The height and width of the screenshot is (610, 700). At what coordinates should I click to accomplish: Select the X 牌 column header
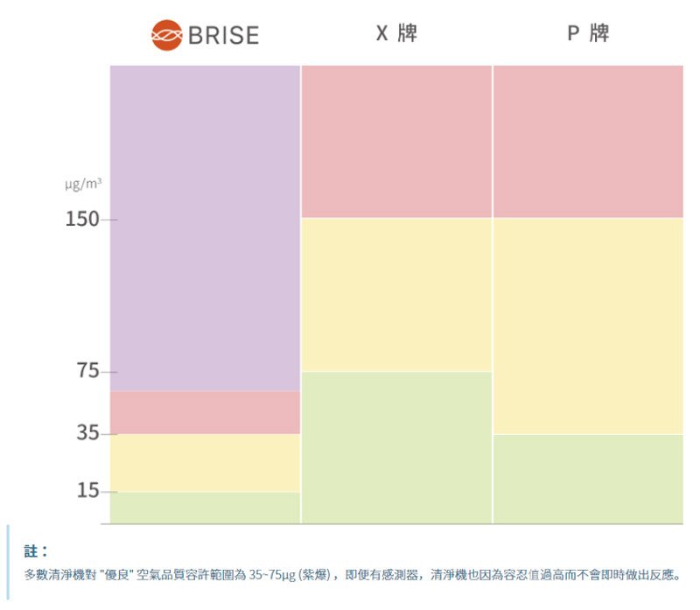396,33
